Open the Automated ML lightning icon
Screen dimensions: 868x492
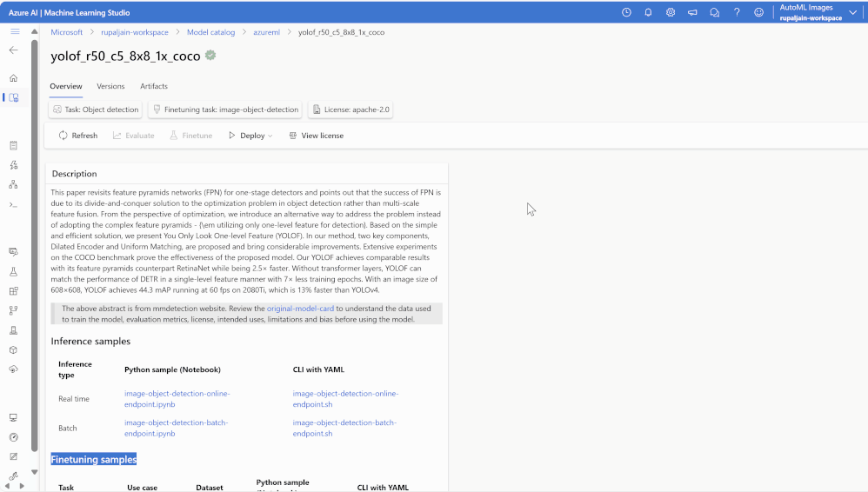point(14,165)
